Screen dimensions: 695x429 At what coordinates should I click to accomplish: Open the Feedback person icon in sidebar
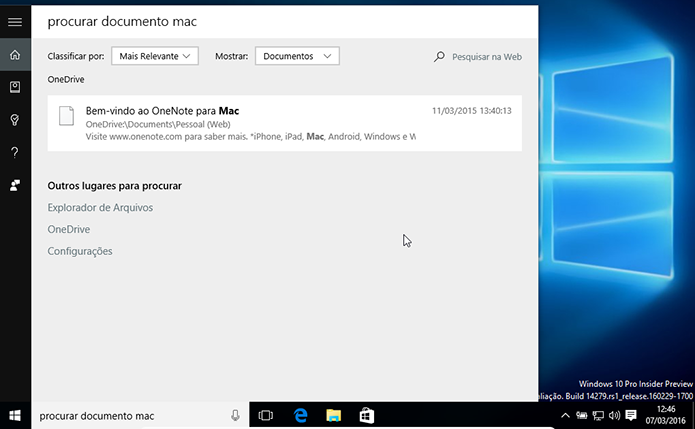15,185
